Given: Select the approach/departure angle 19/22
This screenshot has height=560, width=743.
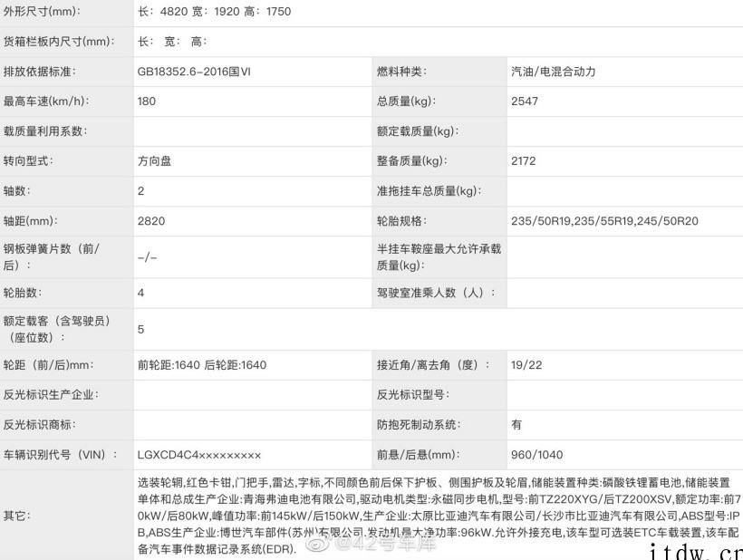Looking at the screenshot, I should click(526, 365).
